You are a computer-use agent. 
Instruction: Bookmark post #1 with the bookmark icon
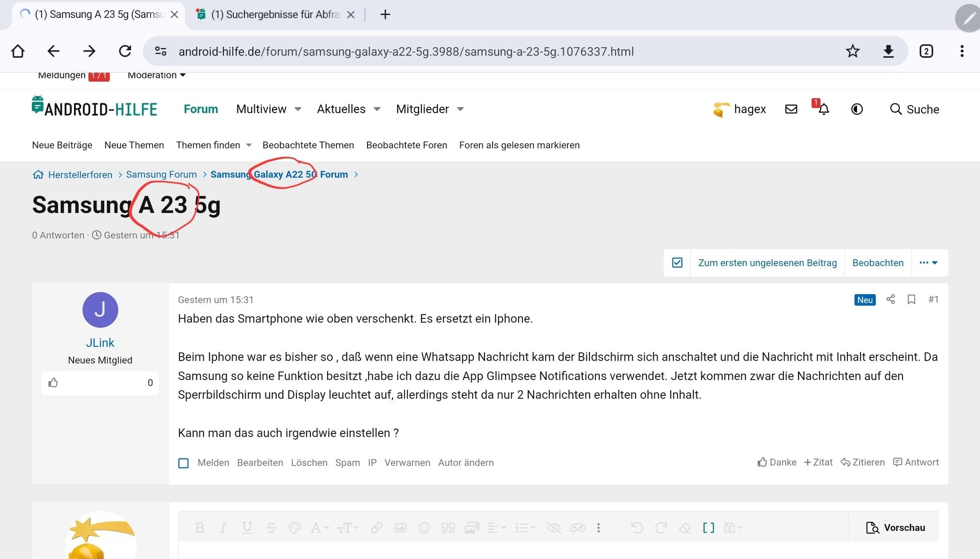click(912, 299)
